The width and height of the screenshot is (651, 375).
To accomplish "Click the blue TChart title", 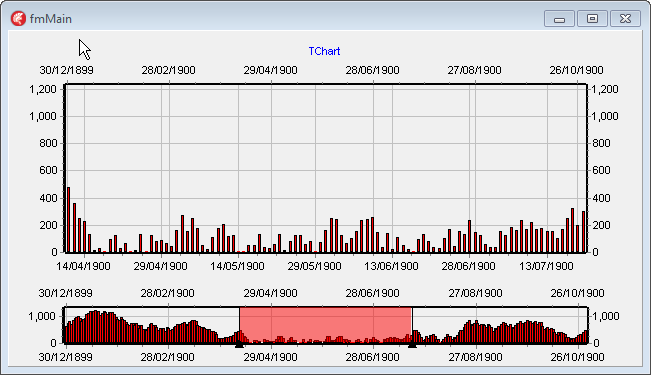I will [x=324, y=51].
